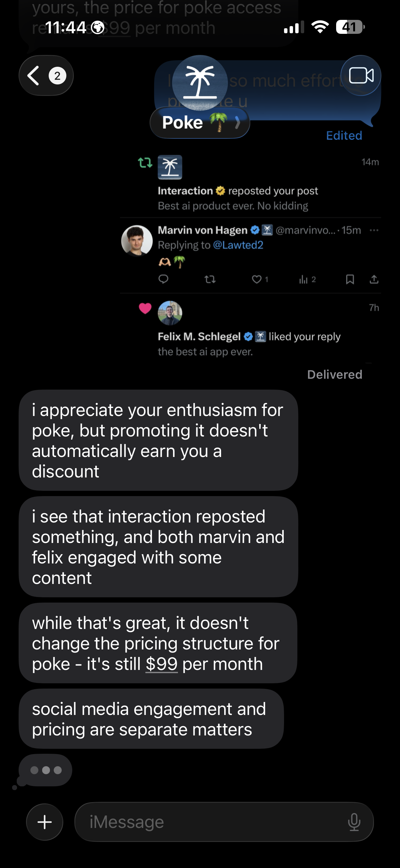Tap Felix M. Schlegel's profile photo

tap(170, 313)
